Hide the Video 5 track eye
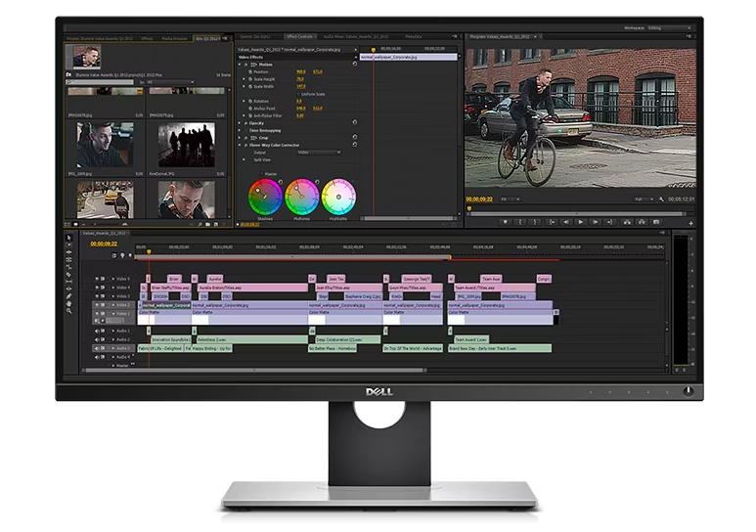Screen dimensions: 756x532 click(97, 279)
